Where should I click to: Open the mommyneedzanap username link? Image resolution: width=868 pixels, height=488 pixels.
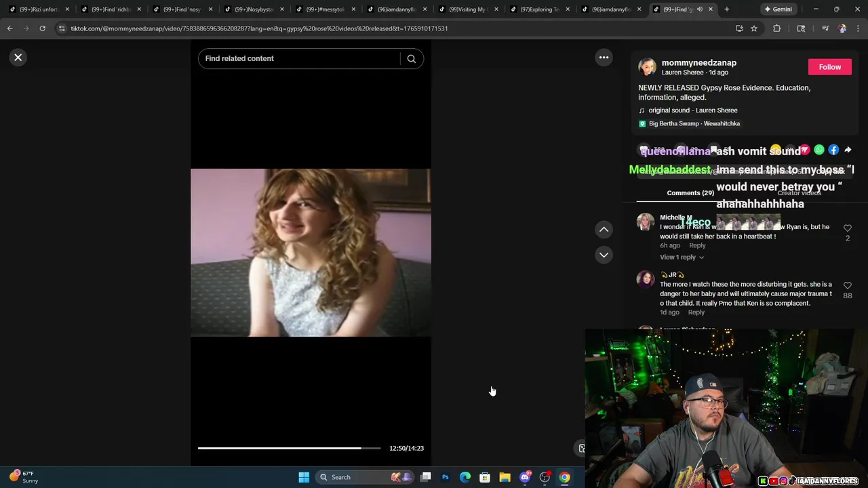coord(698,62)
